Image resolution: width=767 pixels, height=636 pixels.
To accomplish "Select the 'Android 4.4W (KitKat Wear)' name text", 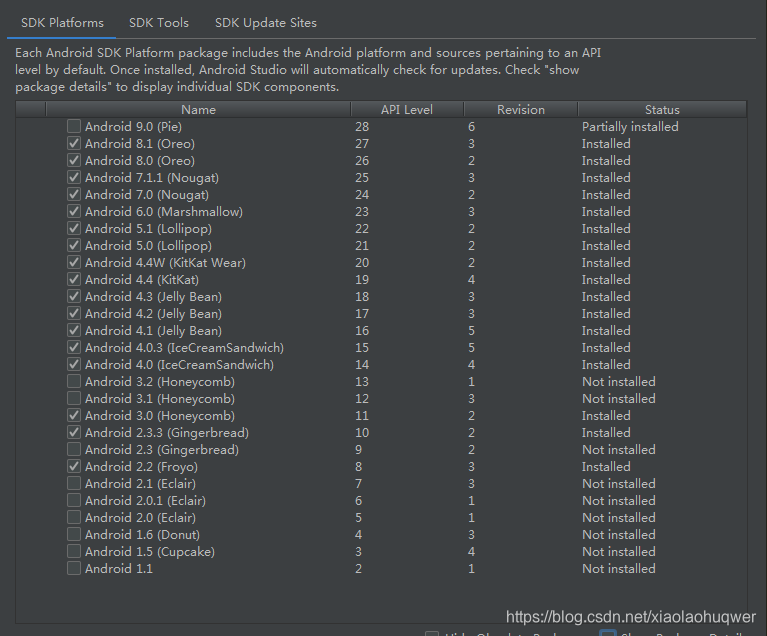I will pyautogui.click(x=165, y=263).
